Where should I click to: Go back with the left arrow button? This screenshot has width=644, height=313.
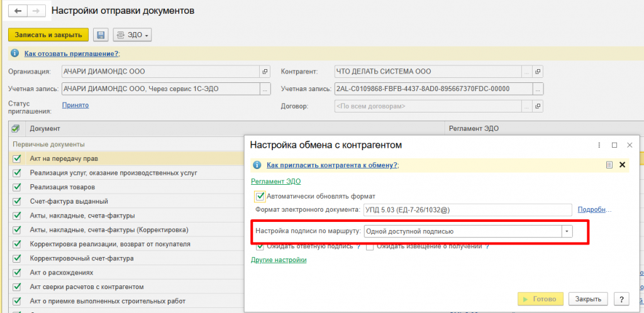point(18,11)
